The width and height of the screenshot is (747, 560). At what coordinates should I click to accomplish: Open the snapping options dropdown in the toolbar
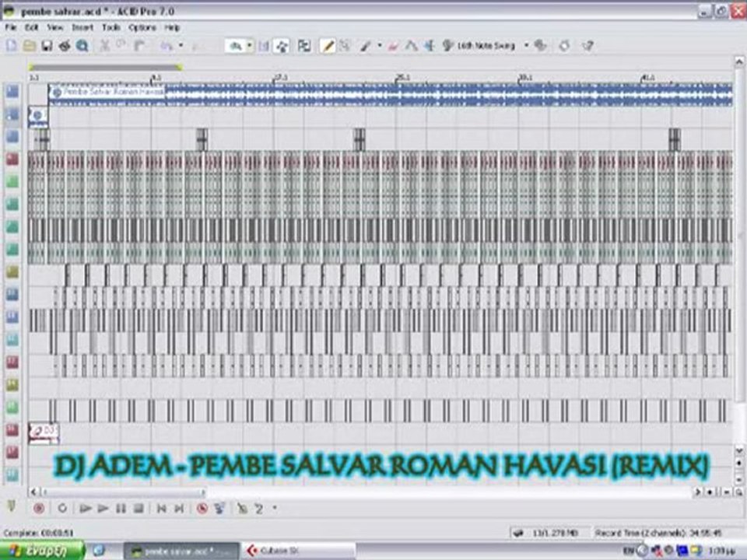[249, 46]
